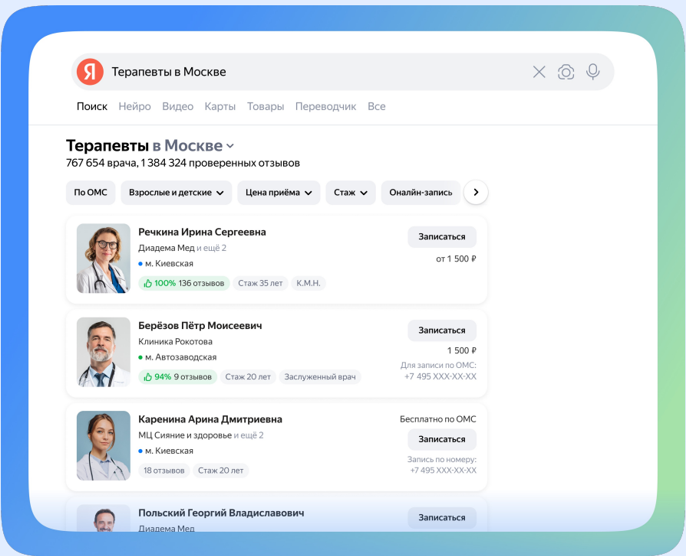Open the Стаж filter dropdown
This screenshot has height=556, width=687.
pyautogui.click(x=351, y=192)
